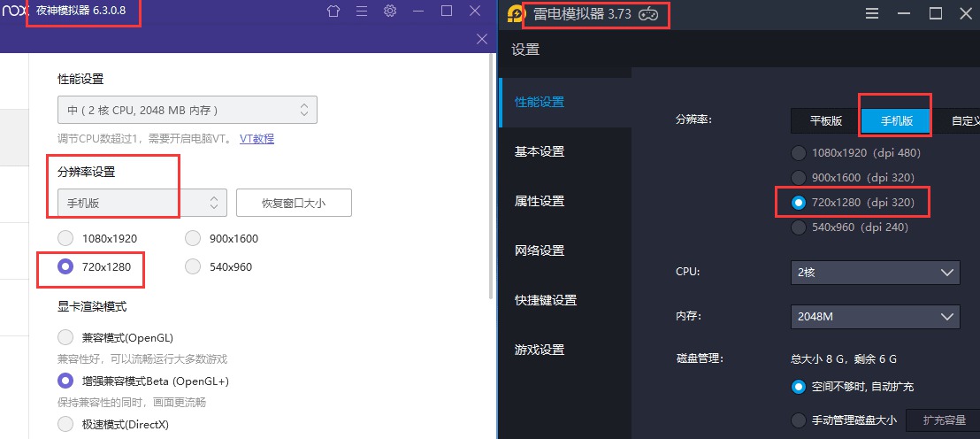The width and height of the screenshot is (980, 439).
Task: Maximize the LDPlayer window
Action: pyautogui.click(x=936, y=14)
